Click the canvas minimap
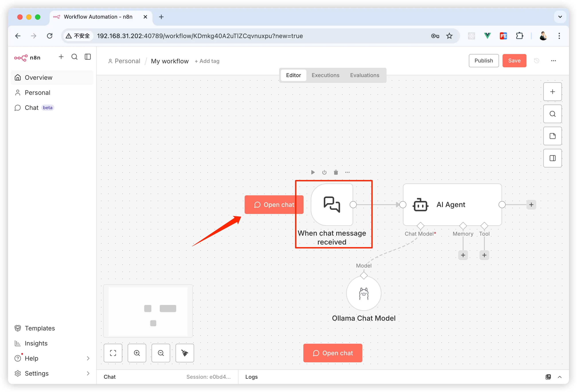The height and width of the screenshot is (392, 577). click(x=148, y=311)
